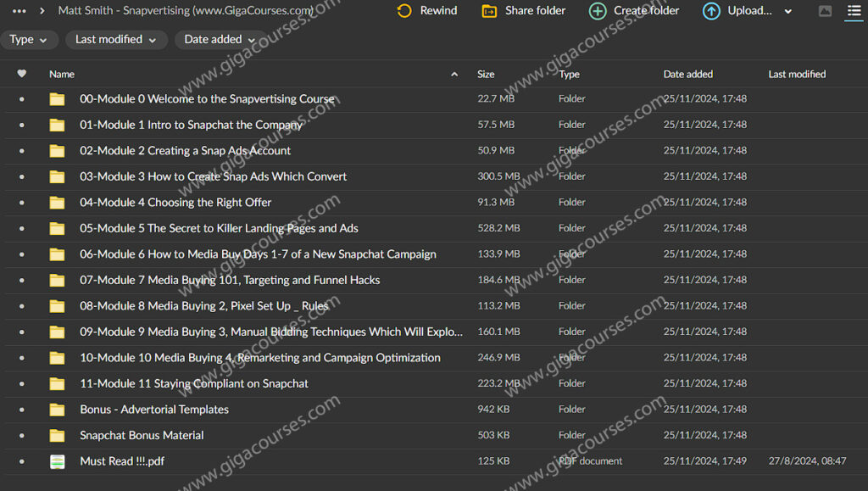Switch to list view
Viewport: 868px width, 491px height.
click(854, 11)
